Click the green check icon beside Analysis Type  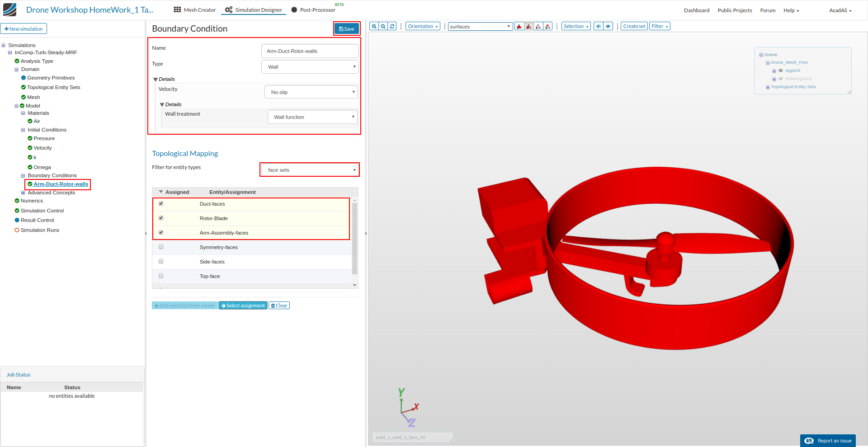point(17,61)
